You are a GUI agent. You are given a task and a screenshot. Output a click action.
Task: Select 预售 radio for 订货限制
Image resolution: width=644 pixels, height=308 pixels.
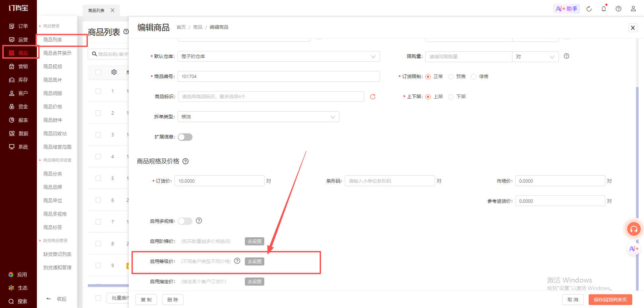(x=451, y=77)
